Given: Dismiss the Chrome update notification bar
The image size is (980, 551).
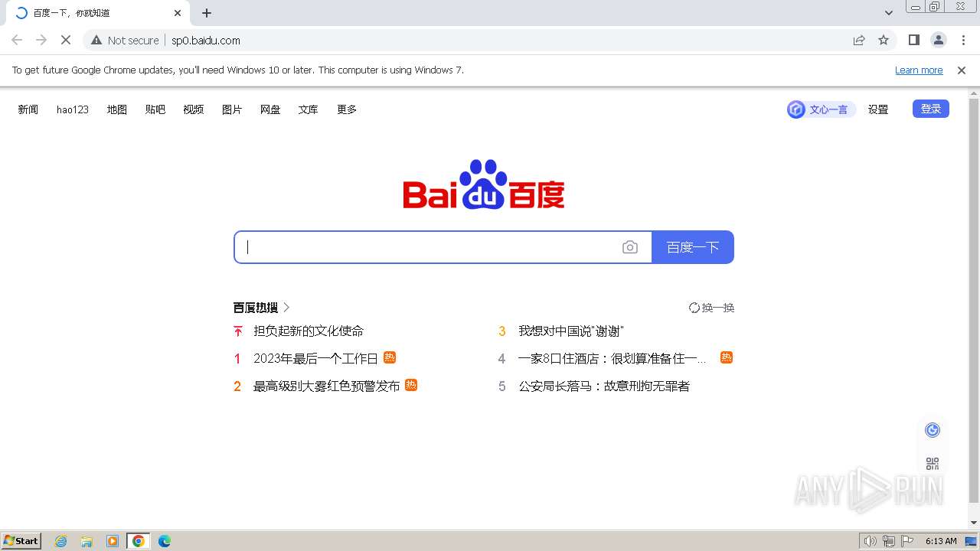Looking at the screenshot, I should [x=962, y=70].
